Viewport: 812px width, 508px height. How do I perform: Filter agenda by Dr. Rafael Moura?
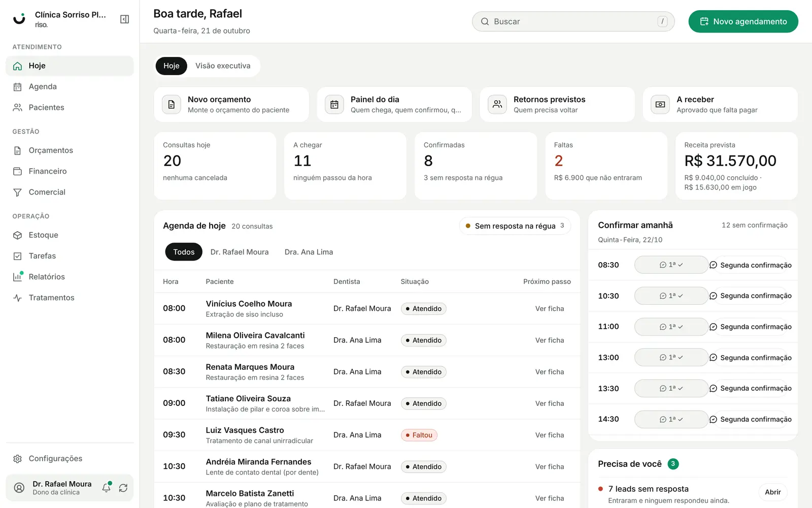point(240,252)
